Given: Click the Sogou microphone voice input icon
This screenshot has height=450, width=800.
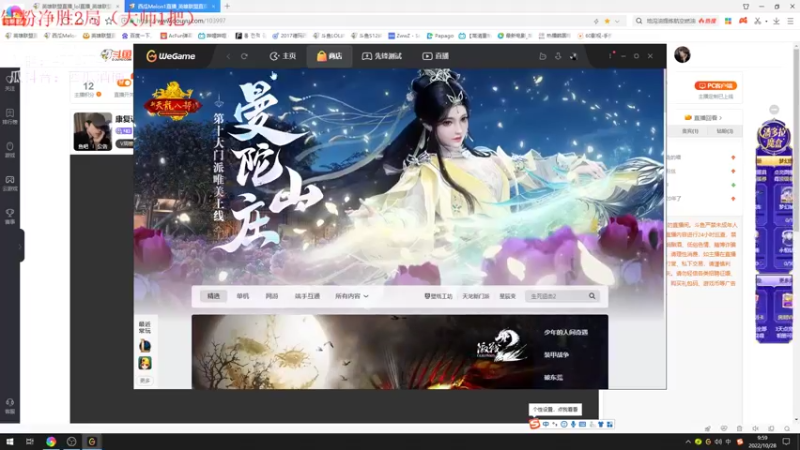Looking at the screenshot, I should pos(573,424).
